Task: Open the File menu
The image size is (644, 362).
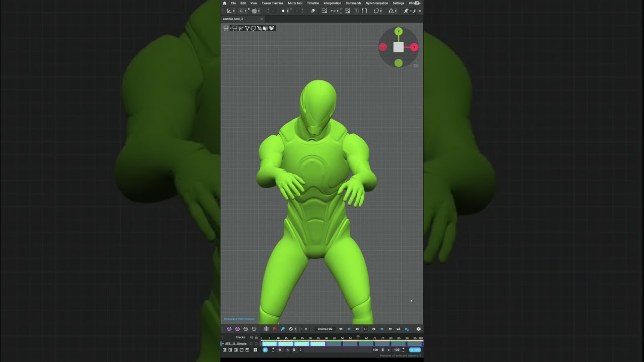Action: point(233,3)
